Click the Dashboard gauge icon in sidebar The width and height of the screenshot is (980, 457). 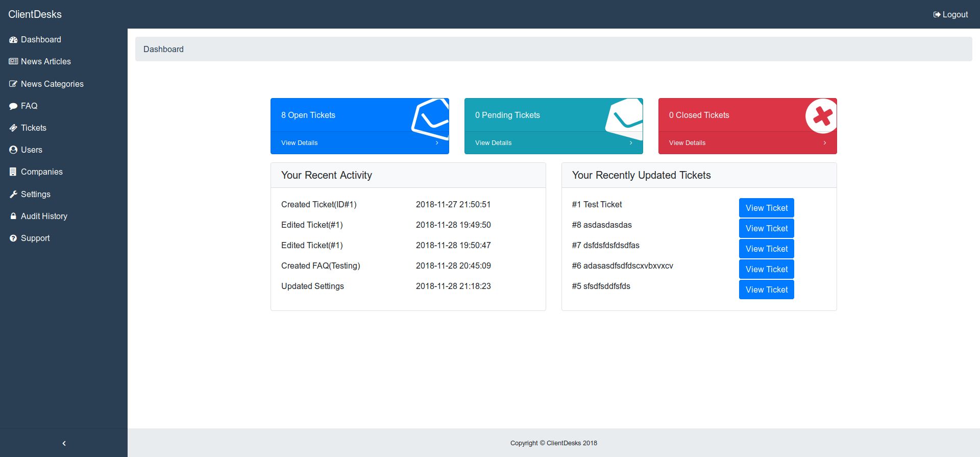13,40
